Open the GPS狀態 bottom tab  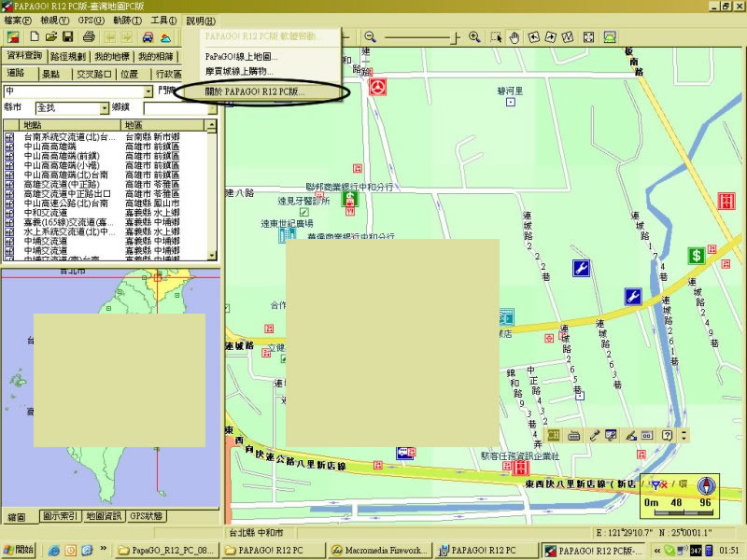(147, 516)
